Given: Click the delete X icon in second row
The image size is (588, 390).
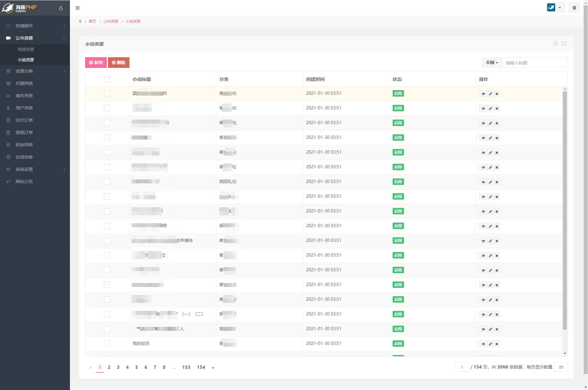Looking at the screenshot, I should 497,109.
